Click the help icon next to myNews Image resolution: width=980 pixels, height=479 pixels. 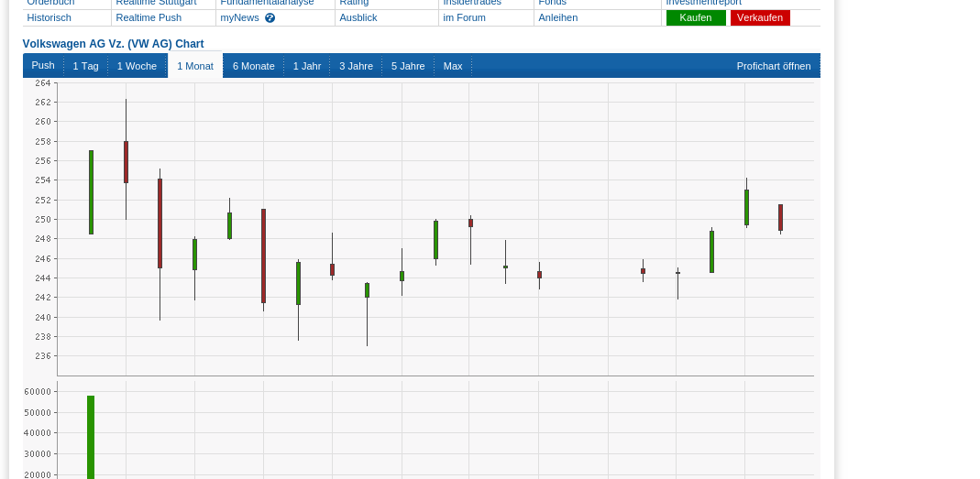[270, 17]
